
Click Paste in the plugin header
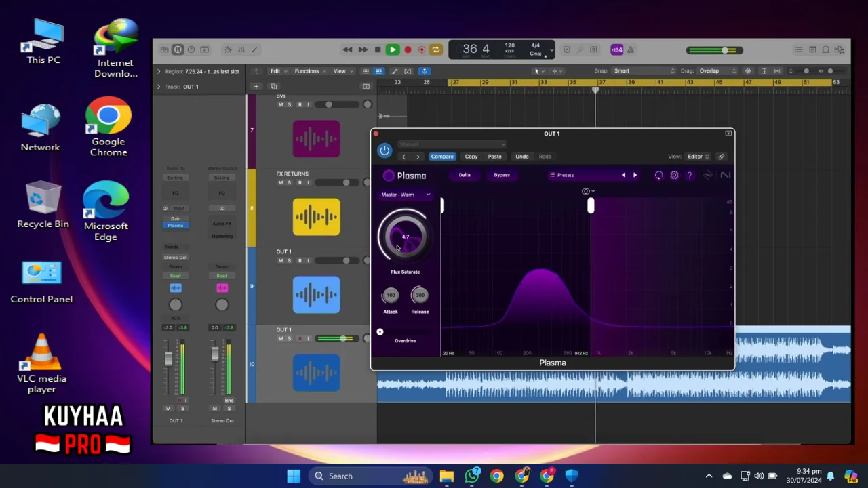tap(495, 157)
